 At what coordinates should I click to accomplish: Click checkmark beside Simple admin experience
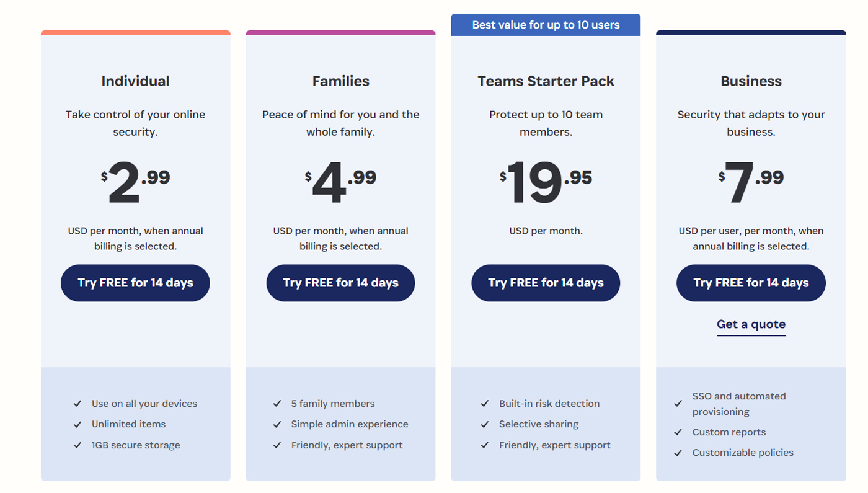tap(277, 424)
